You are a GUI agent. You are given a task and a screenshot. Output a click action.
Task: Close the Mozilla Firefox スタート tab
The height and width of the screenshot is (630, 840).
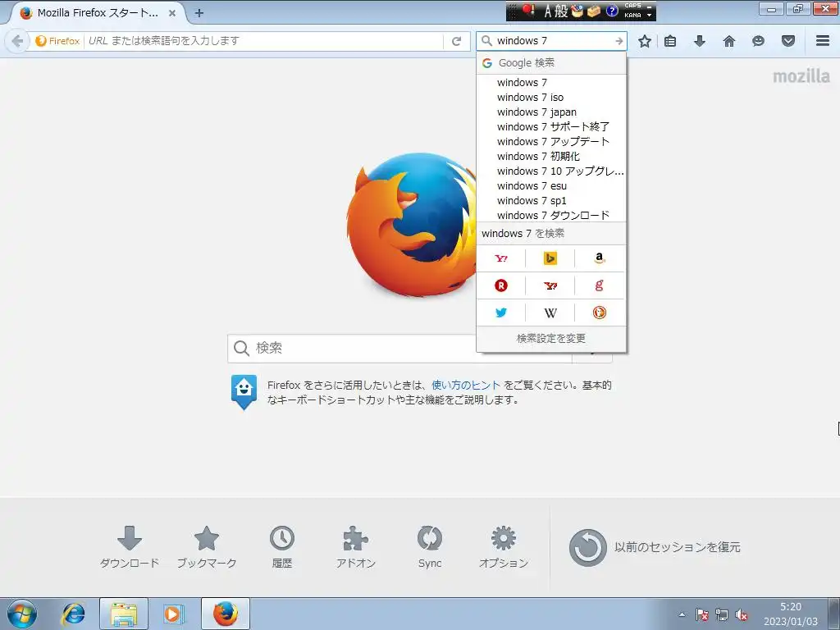[x=172, y=13]
